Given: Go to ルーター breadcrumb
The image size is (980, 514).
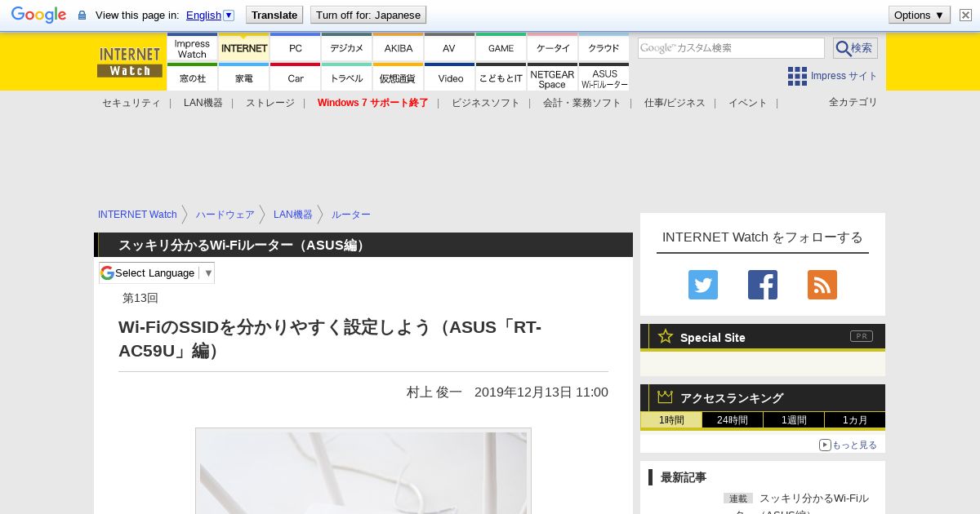Looking at the screenshot, I should 350,215.
